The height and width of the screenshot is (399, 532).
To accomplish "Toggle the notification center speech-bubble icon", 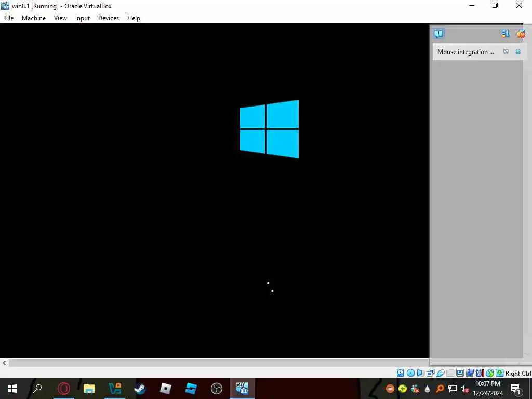I will click(x=438, y=34).
